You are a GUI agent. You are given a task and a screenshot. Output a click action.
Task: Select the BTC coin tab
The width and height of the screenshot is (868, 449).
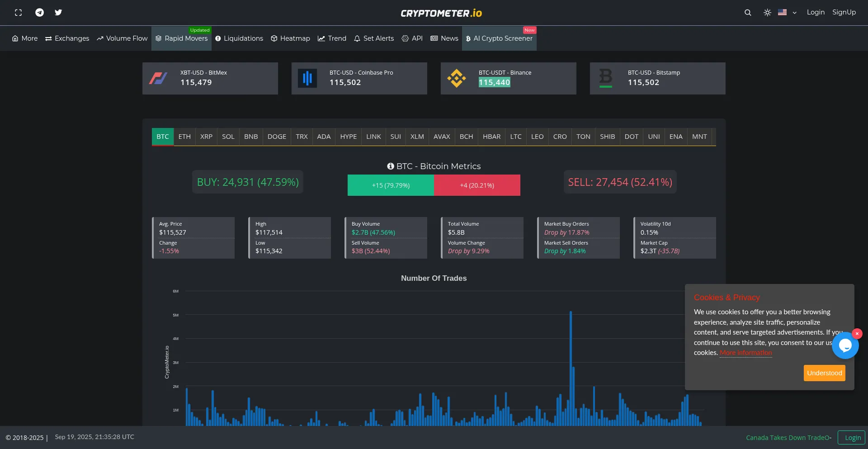[x=163, y=137]
